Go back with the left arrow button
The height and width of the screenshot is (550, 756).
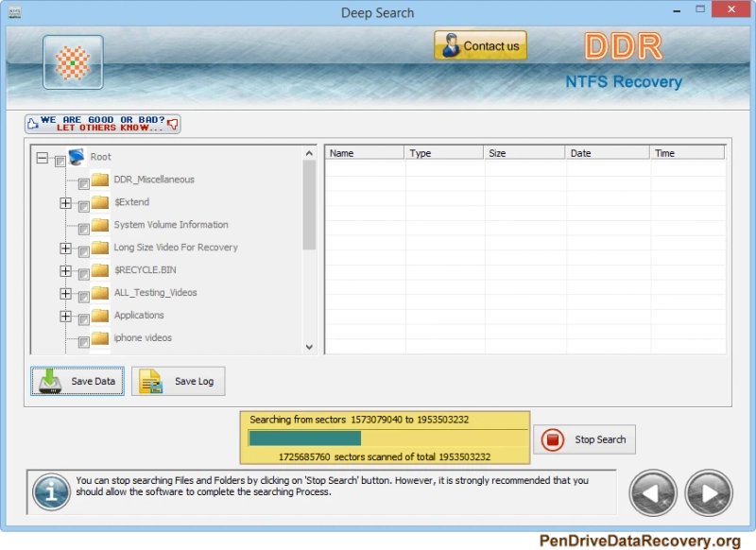653,493
